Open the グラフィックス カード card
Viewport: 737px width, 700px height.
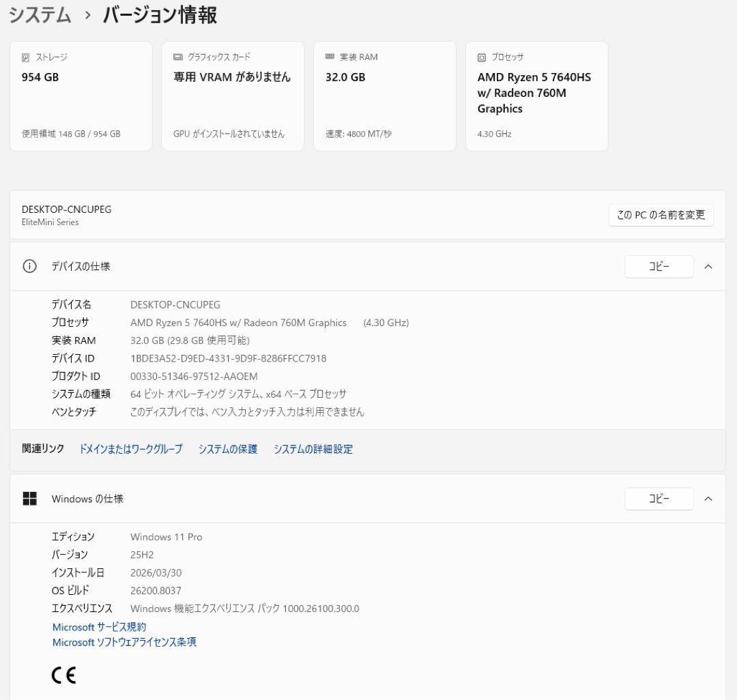pyautogui.click(x=233, y=96)
